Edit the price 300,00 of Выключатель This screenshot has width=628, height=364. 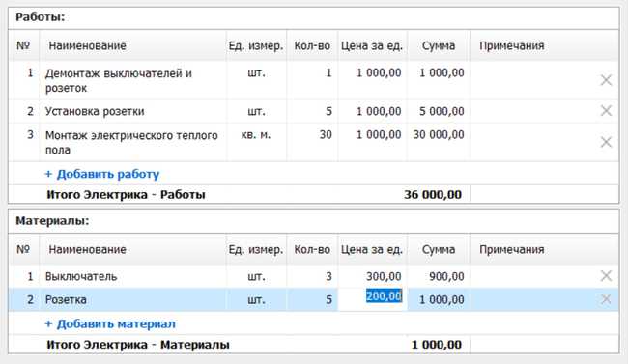coord(373,276)
